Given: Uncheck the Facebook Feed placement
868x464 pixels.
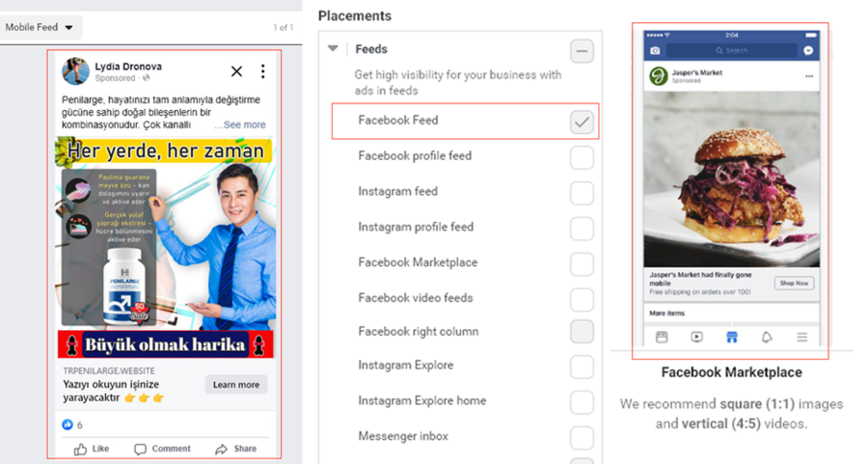Looking at the screenshot, I should pyautogui.click(x=582, y=122).
